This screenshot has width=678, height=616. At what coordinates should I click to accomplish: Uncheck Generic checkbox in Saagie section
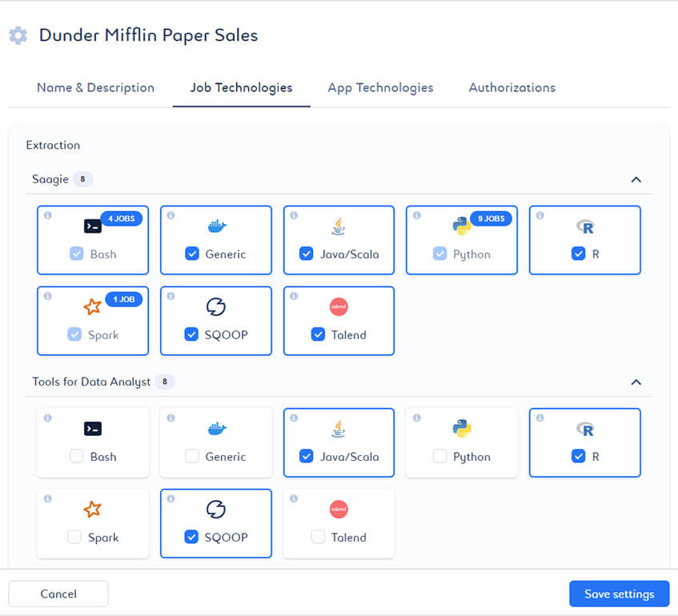(192, 254)
